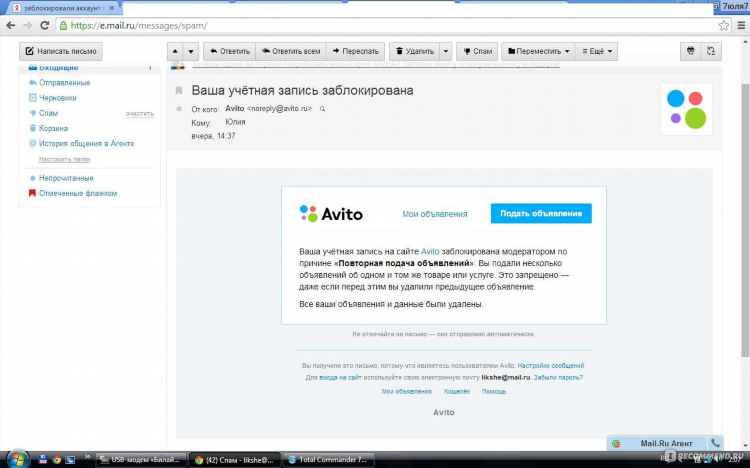Click the save-disk quick launch icon
Screen dimensions: 750x468
[43, 460]
